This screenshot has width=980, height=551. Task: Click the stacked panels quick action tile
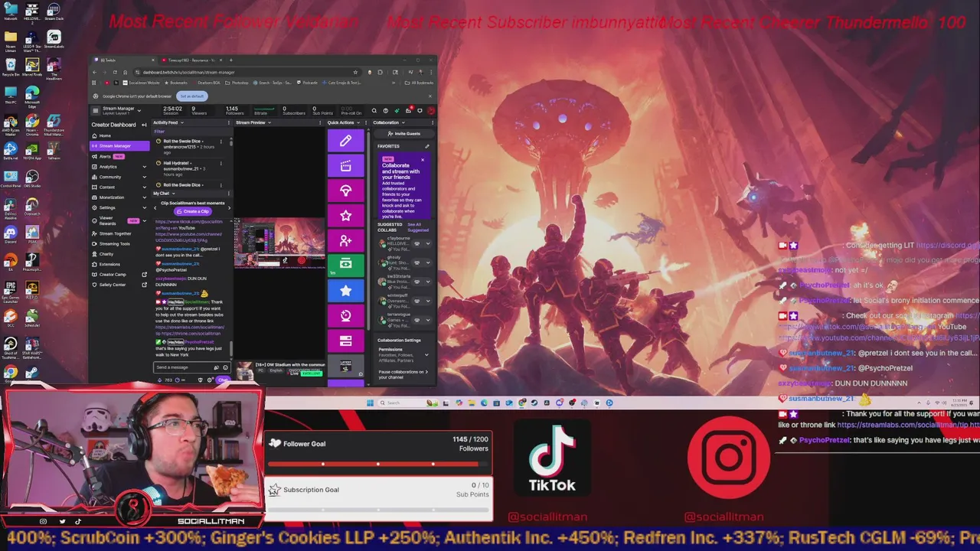[345, 340]
